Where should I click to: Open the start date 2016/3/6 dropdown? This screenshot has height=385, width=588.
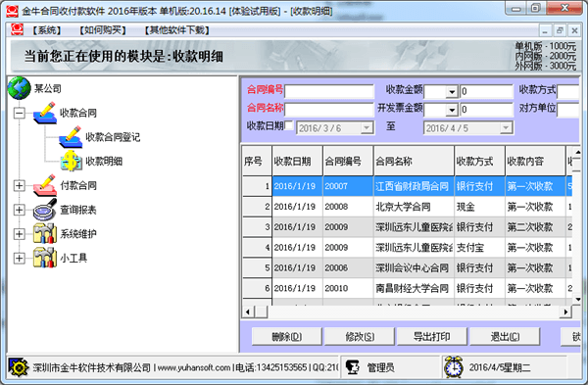pyautogui.click(x=367, y=127)
